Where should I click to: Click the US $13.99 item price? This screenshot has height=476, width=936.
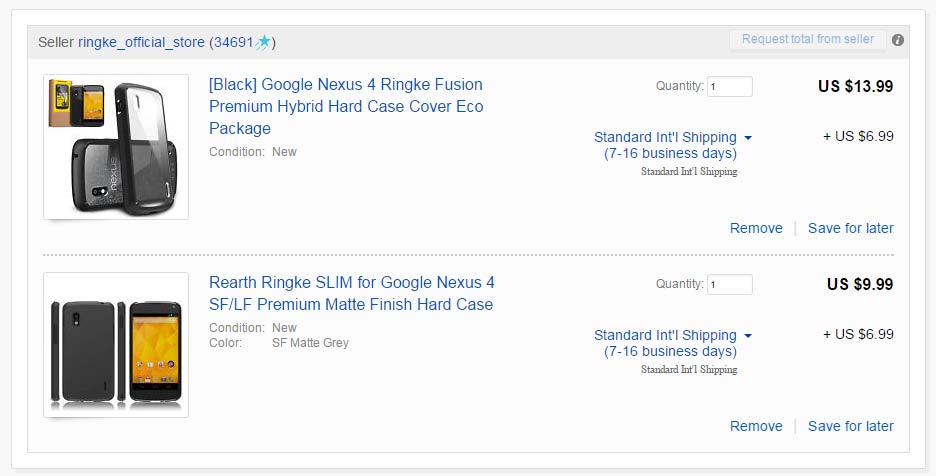click(855, 86)
